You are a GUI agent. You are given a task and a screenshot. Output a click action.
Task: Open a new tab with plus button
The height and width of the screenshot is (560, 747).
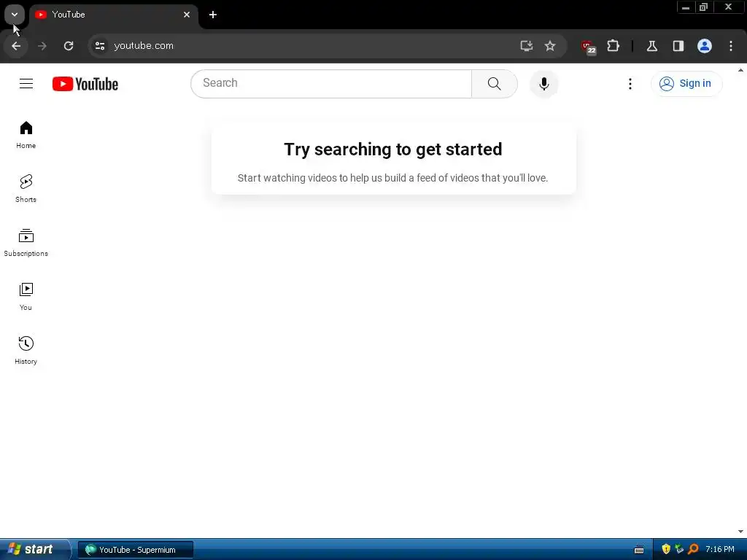click(x=213, y=15)
